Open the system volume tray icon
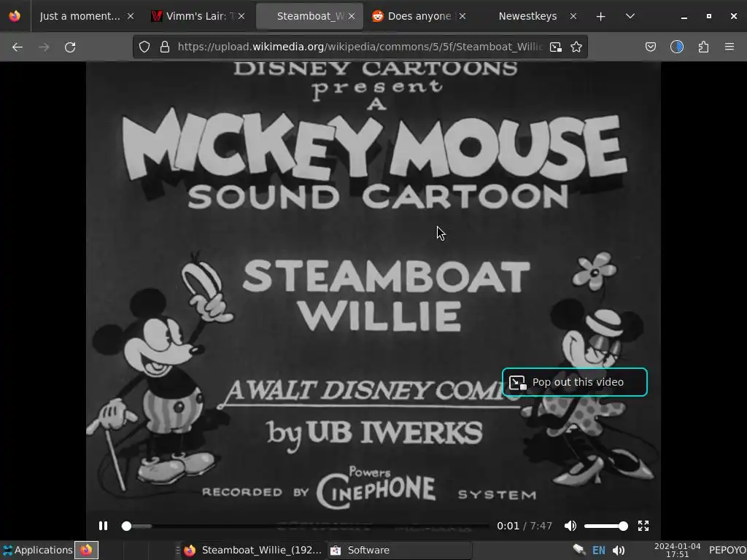The width and height of the screenshot is (747, 560). [x=619, y=550]
